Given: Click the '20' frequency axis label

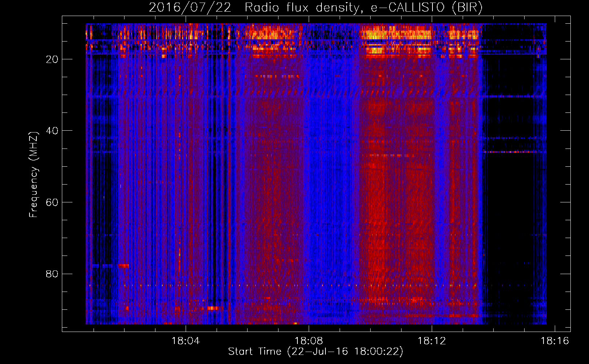Looking at the screenshot, I should [x=52, y=59].
